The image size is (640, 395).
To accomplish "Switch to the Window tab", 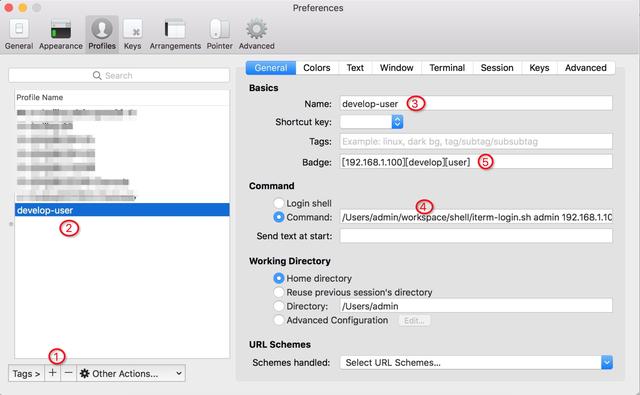I will 396,68.
